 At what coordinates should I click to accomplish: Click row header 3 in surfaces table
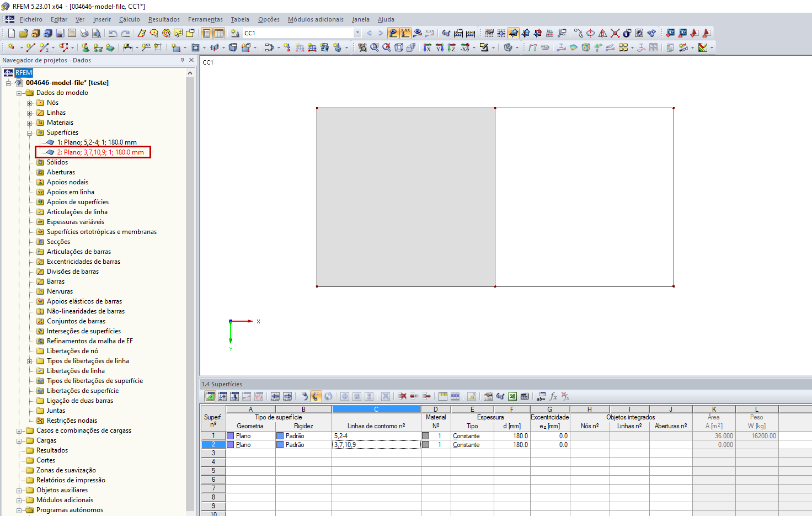[213, 453]
